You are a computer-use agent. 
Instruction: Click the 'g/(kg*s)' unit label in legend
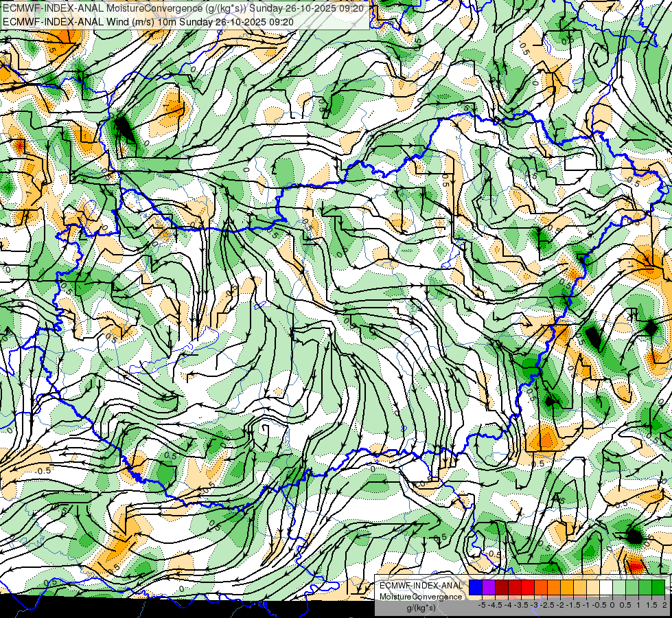(x=421, y=608)
